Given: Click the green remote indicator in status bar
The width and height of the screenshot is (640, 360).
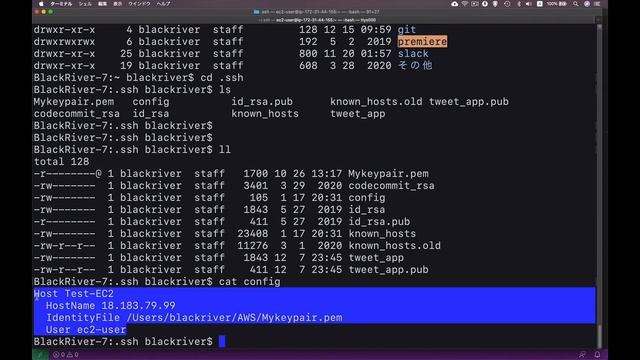Looking at the screenshot, I should coord(40,355).
